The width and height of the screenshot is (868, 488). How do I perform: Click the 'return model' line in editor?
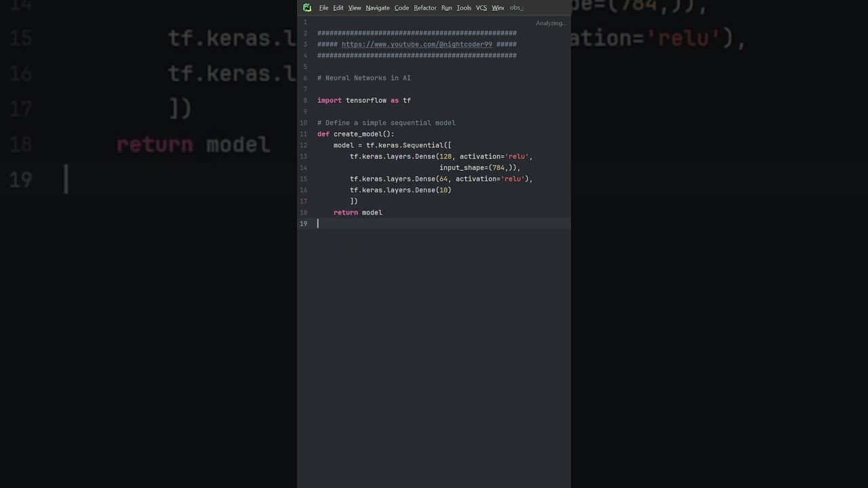click(x=358, y=213)
